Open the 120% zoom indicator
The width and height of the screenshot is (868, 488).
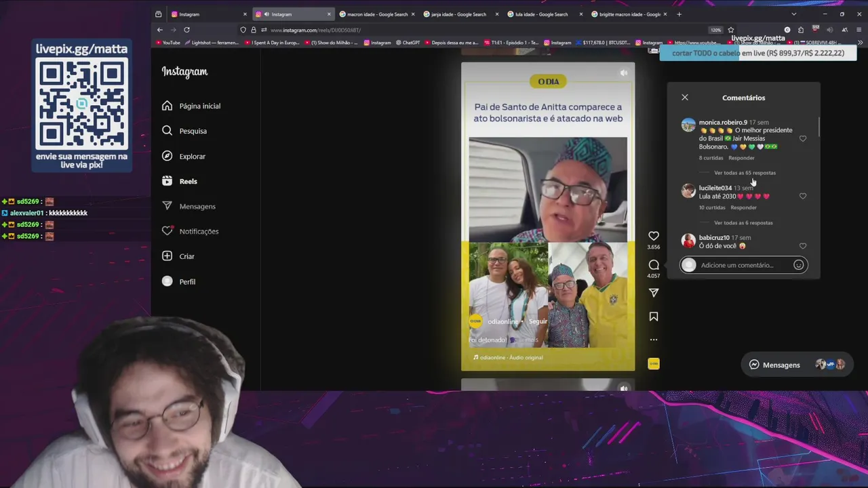pos(716,30)
